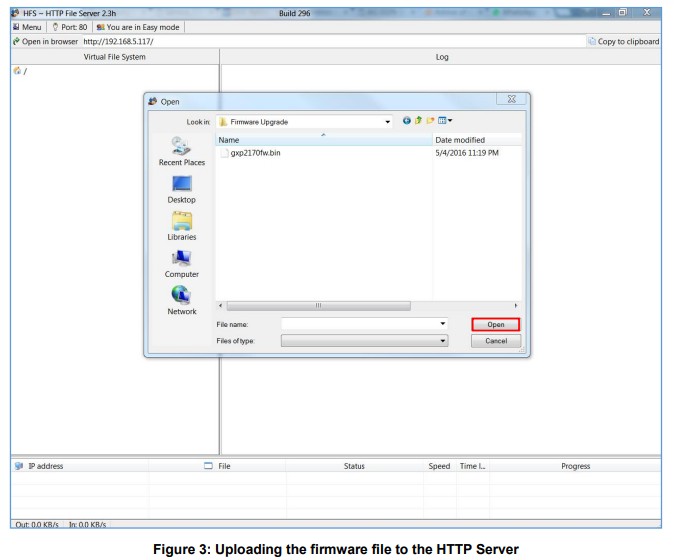
Task: Select the Desktop location icon
Action: point(182,189)
